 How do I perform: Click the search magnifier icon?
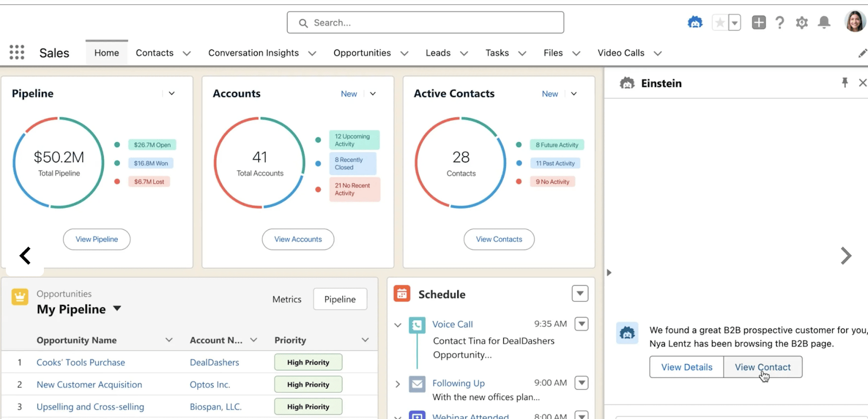click(x=303, y=23)
